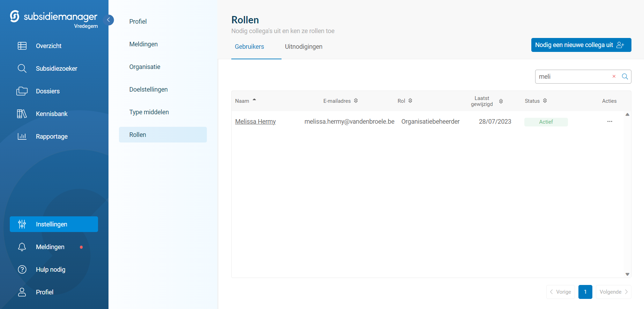Open the Melissa Hermy user link
This screenshot has width=644, height=309.
coord(255,122)
